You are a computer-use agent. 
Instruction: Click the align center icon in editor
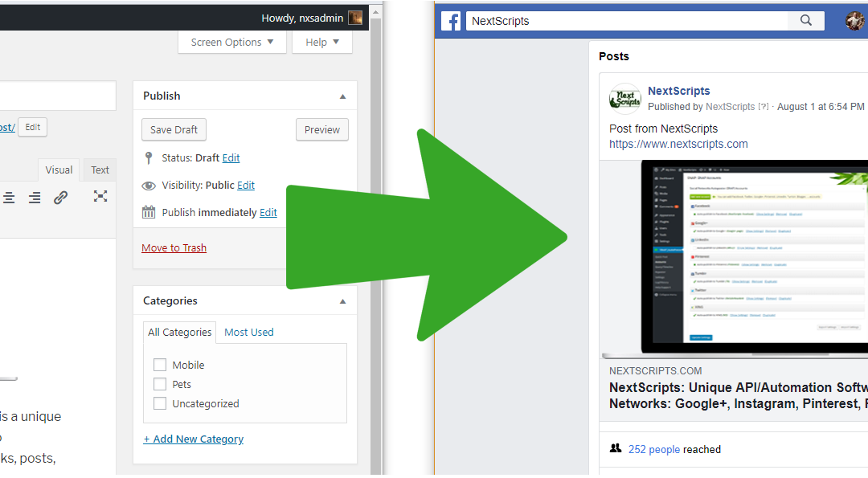[8, 198]
